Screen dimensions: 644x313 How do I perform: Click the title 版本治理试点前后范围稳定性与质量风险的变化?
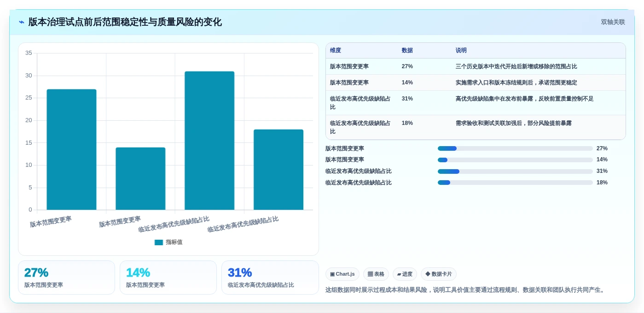click(x=125, y=22)
